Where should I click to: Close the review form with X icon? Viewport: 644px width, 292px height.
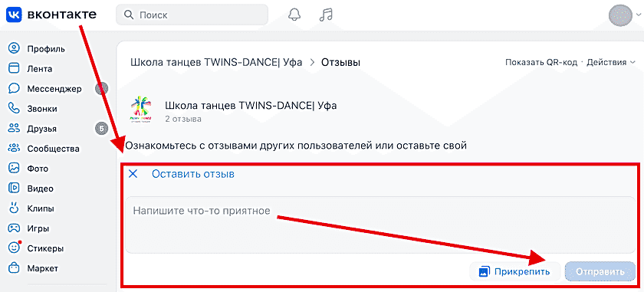pos(133,174)
